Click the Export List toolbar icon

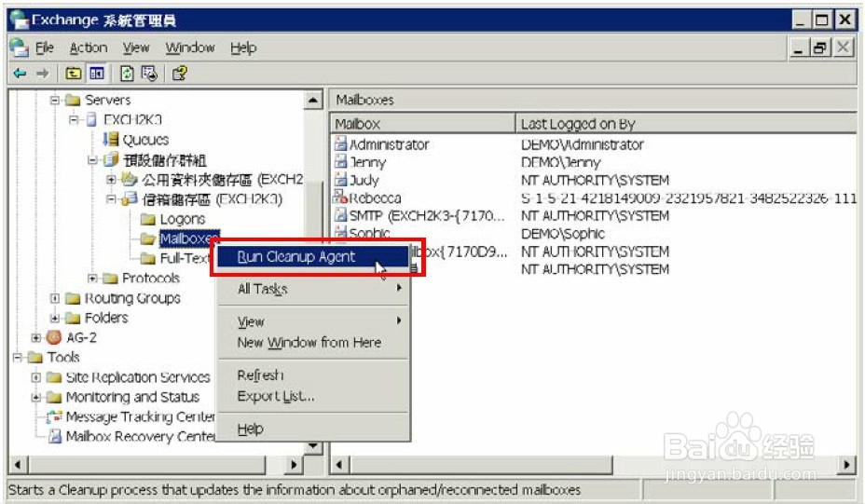click(x=149, y=73)
